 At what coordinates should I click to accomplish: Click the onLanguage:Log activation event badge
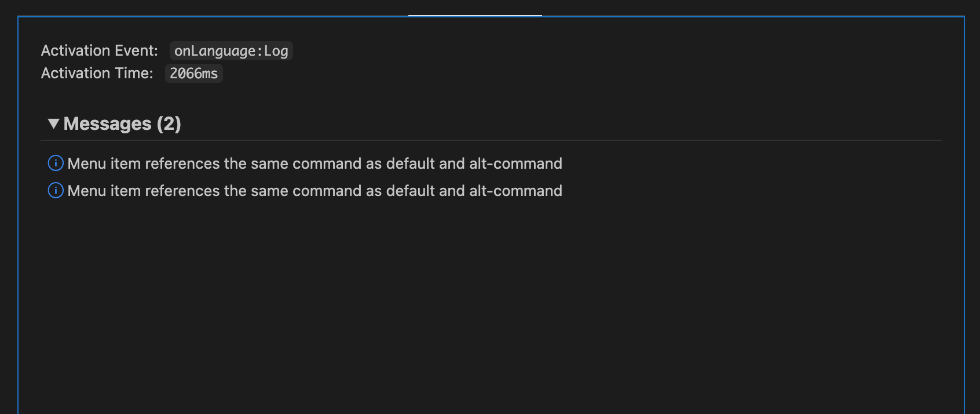pyautogui.click(x=231, y=51)
